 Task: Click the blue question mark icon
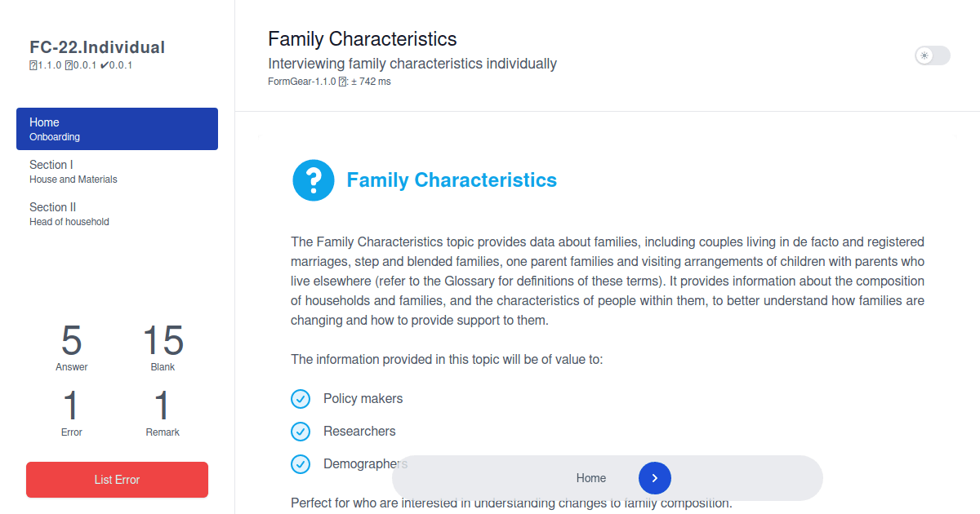point(314,180)
